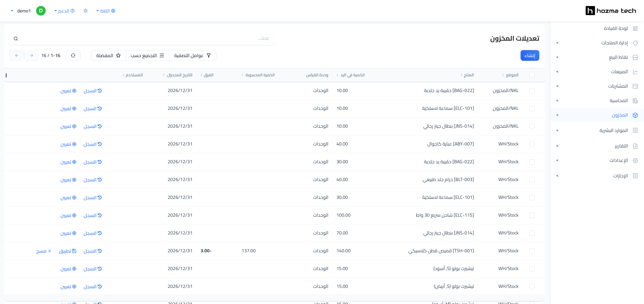Toggle the light/dark theme sun icon

coord(86,11)
